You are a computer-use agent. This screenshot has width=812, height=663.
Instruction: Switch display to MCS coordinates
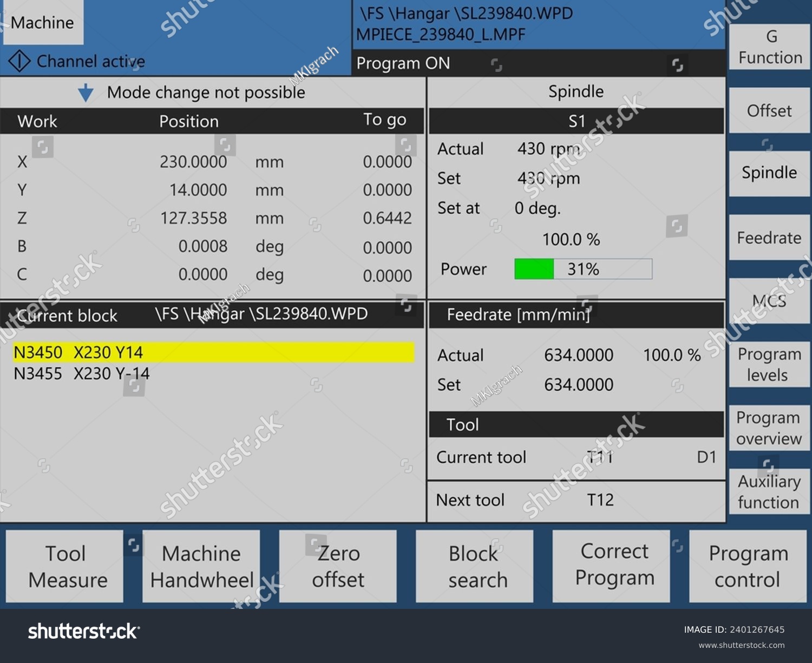click(769, 300)
